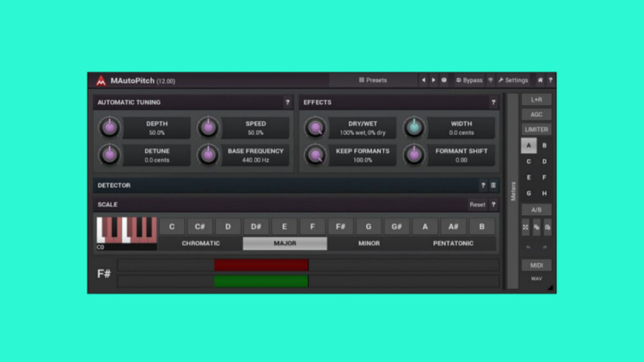Go to the next preset arrow
Screen dimensions: 644x362
(x=433, y=80)
